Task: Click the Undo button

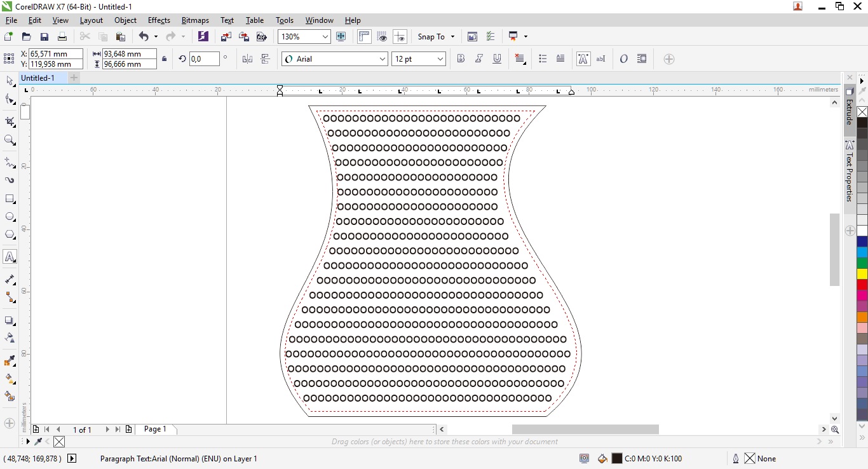Action: point(144,37)
